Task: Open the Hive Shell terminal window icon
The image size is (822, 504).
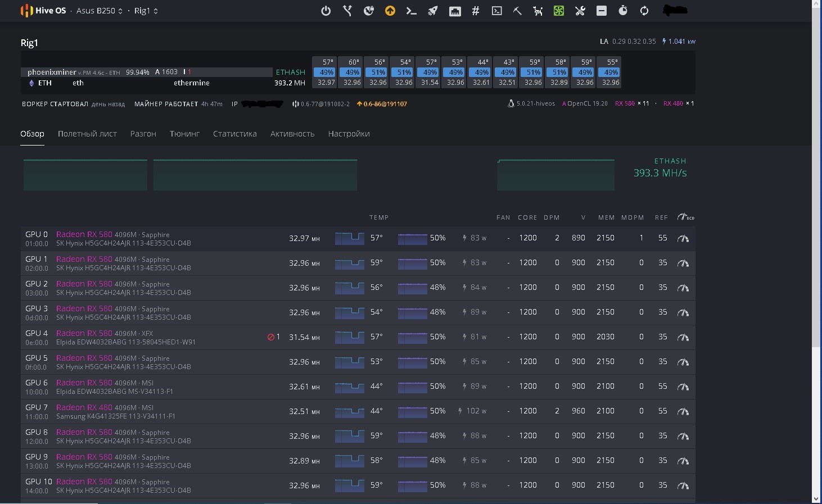Action: point(497,11)
